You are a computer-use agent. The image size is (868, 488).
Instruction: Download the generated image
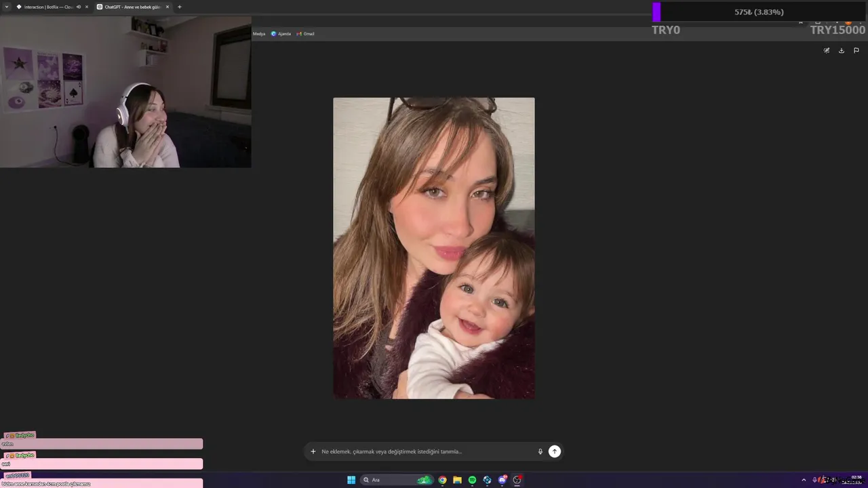[842, 50]
